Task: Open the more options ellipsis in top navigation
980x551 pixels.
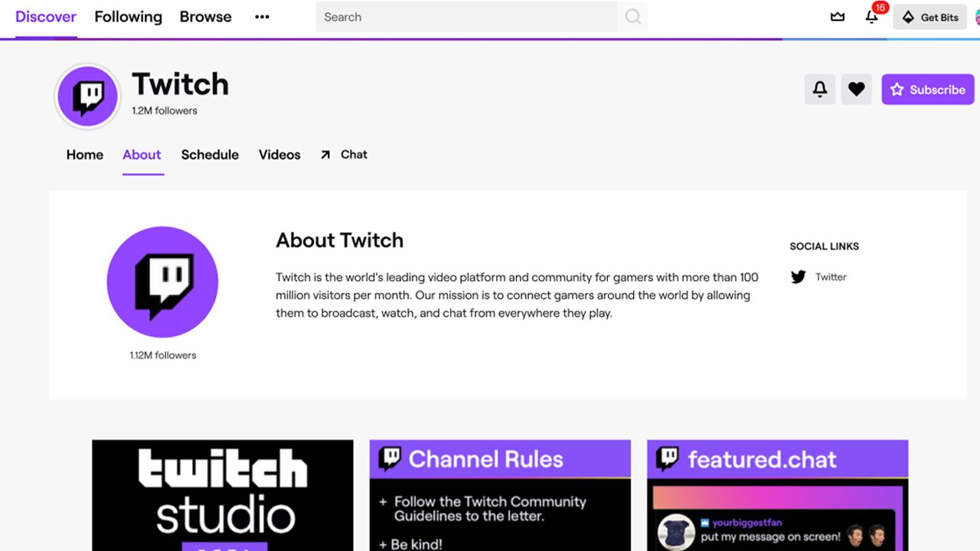Action: [262, 17]
